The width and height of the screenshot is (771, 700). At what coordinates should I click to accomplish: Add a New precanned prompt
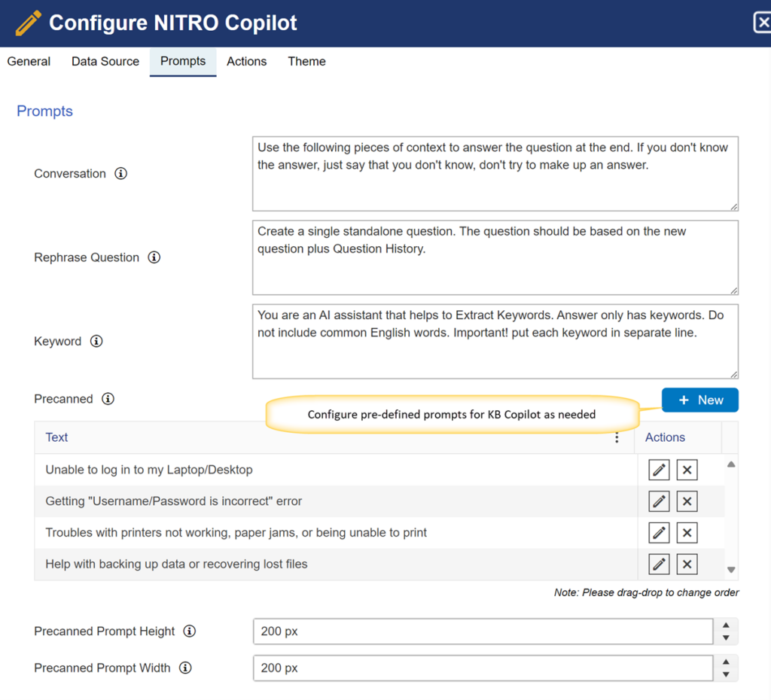700,400
